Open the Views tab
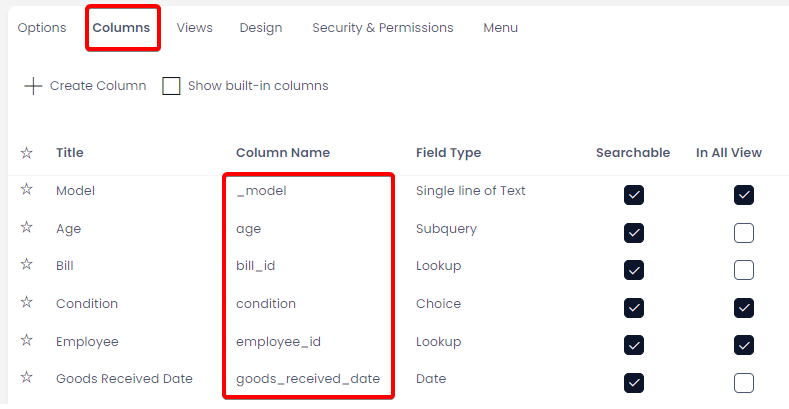The height and width of the screenshot is (409, 789). (x=194, y=28)
